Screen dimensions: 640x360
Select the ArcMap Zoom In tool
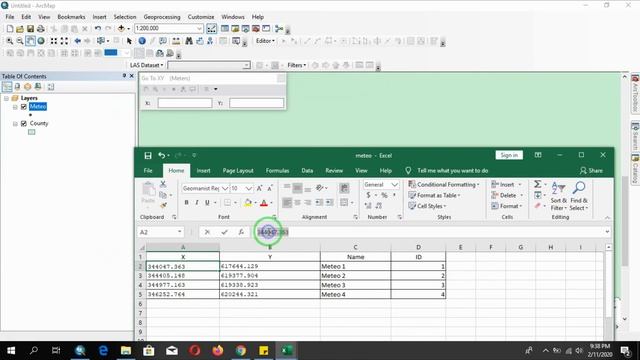[x=9, y=41]
